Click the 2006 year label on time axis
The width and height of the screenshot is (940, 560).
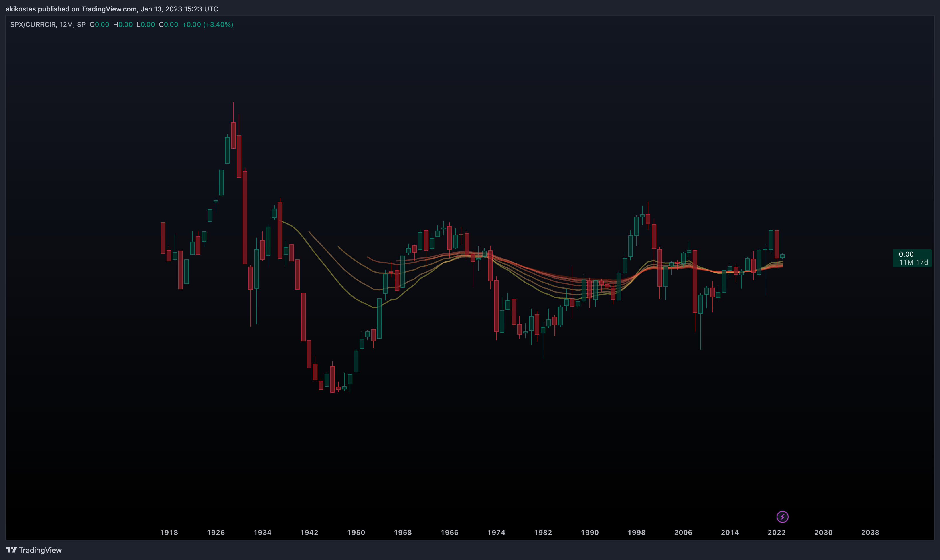[683, 533]
